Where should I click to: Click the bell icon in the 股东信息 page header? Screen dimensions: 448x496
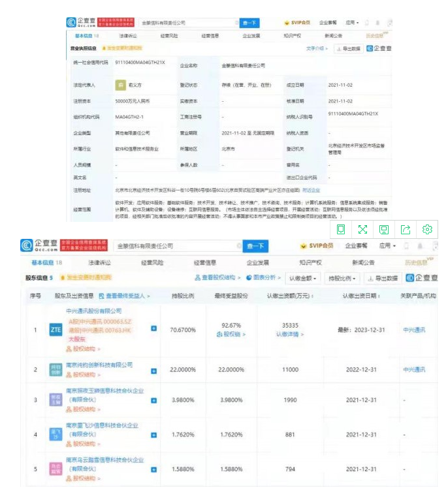coord(420,246)
